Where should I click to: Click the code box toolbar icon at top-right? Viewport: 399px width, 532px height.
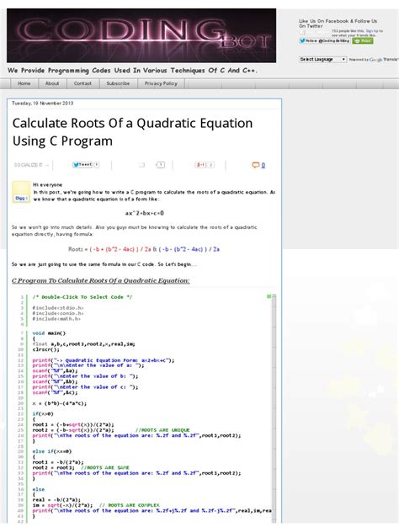269,296
